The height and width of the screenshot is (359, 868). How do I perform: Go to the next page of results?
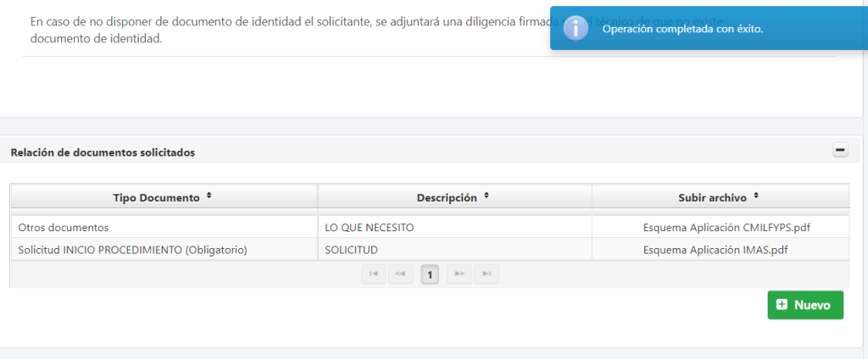click(x=459, y=274)
